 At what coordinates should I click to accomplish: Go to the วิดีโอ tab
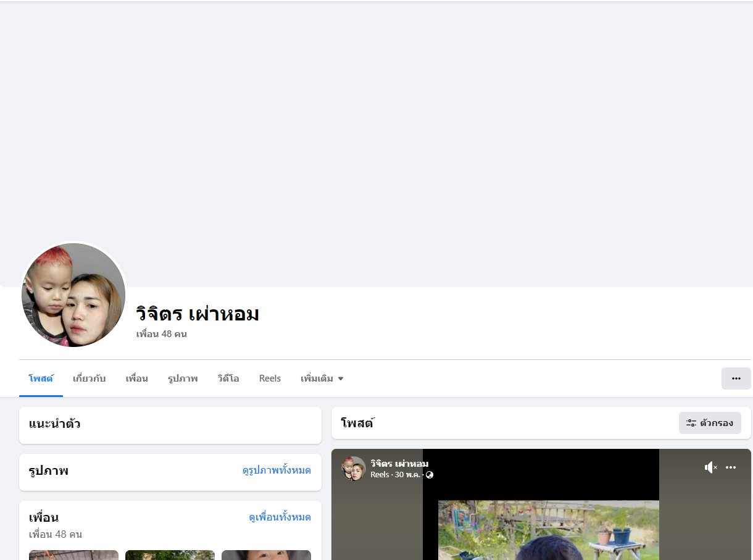pos(228,378)
